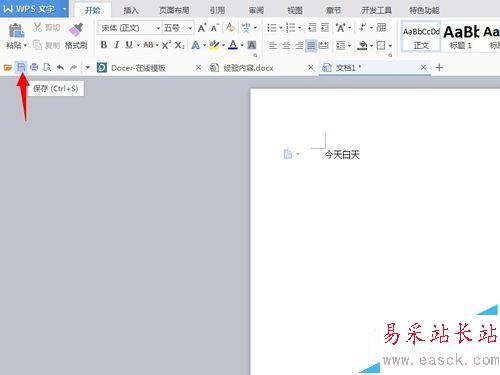This screenshot has width=500, height=375.
Task: Click the Undo arrow
Action: pos(60,68)
